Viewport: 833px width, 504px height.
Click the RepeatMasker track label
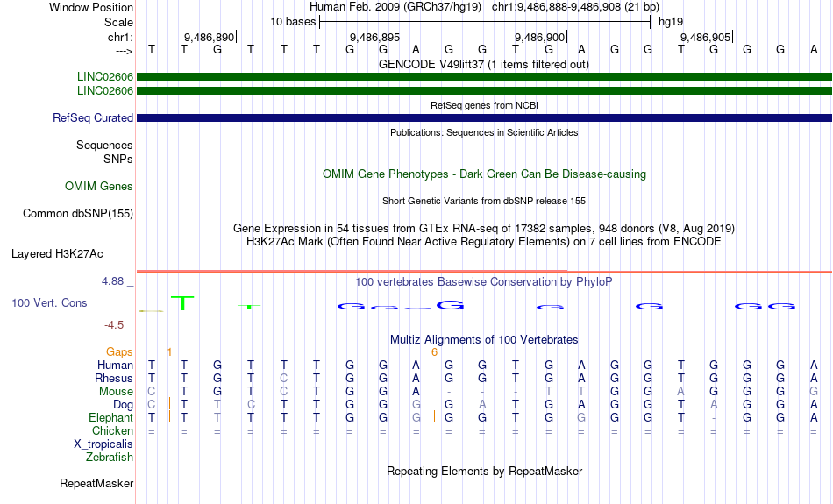[x=96, y=483]
